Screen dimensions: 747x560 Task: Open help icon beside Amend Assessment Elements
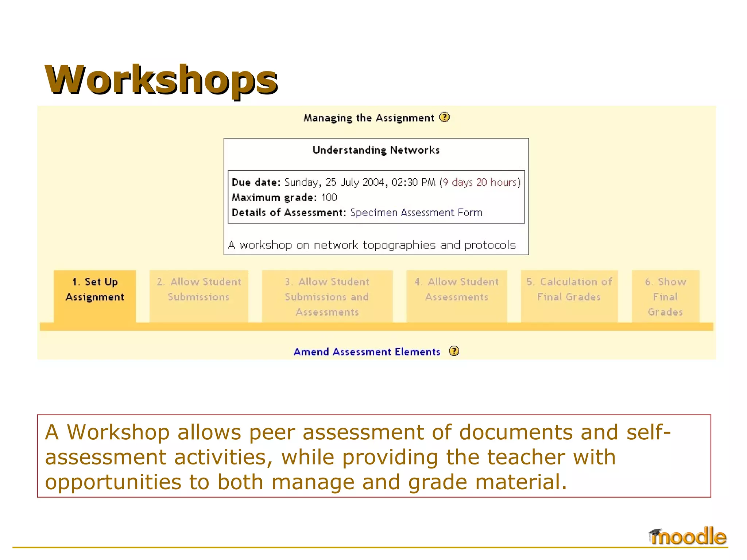click(x=454, y=351)
